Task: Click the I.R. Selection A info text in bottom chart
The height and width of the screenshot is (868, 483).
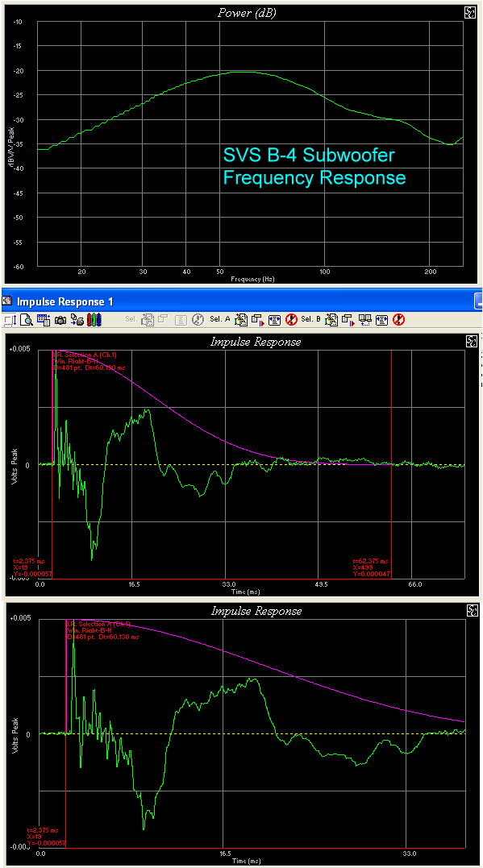Action: (x=103, y=630)
